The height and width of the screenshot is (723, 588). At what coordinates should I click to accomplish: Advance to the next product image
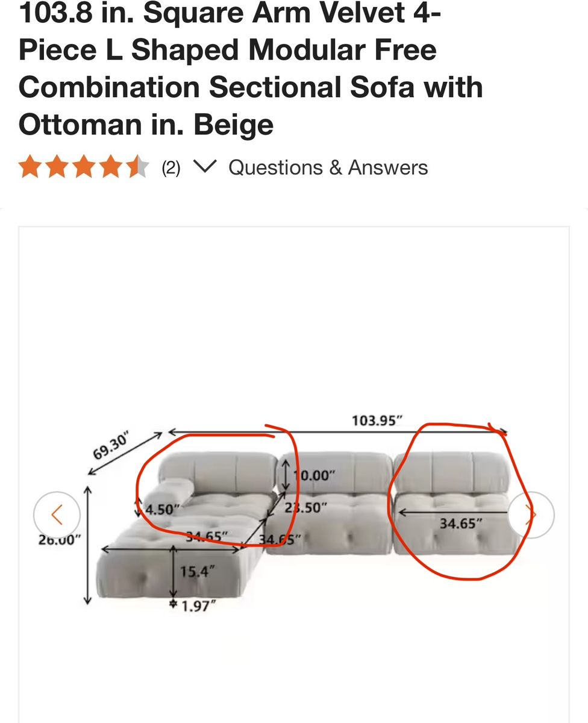[x=531, y=515]
